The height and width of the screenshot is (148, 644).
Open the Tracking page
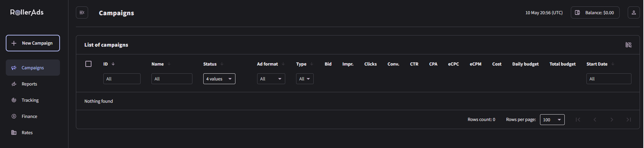click(x=30, y=100)
